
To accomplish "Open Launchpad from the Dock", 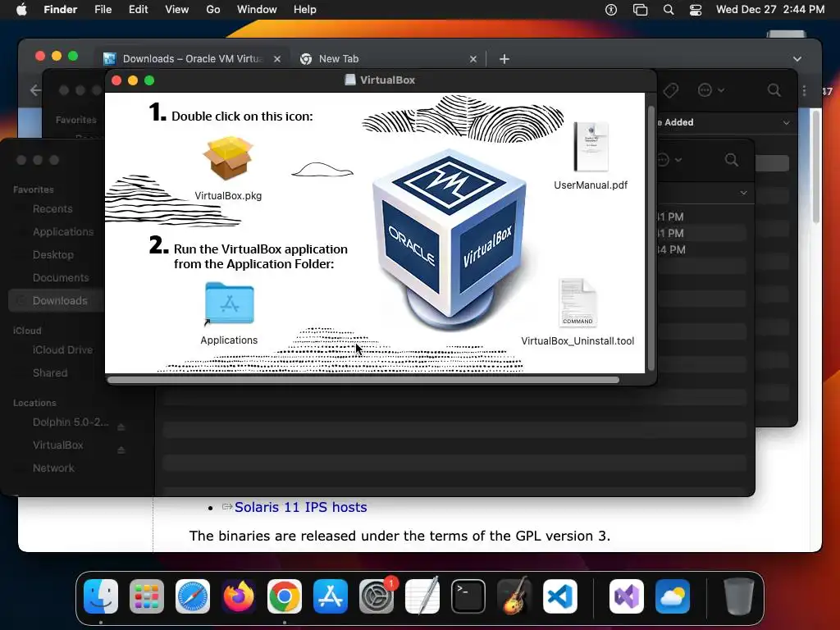I will pyautogui.click(x=147, y=596).
